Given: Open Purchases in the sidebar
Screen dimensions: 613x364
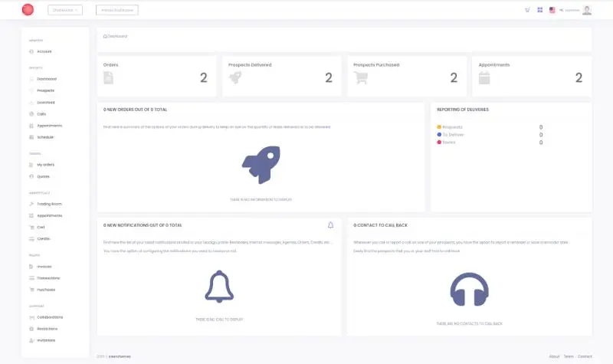Looking at the screenshot, I should click(x=46, y=290).
